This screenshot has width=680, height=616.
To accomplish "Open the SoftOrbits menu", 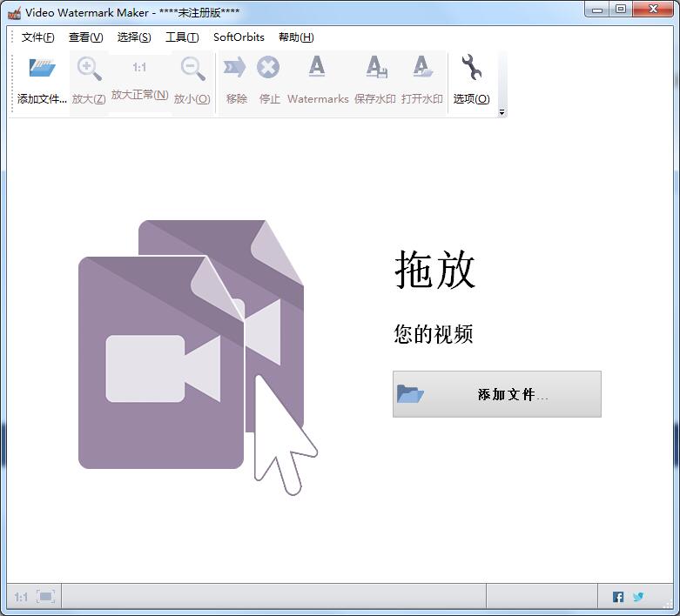I will pos(239,37).
